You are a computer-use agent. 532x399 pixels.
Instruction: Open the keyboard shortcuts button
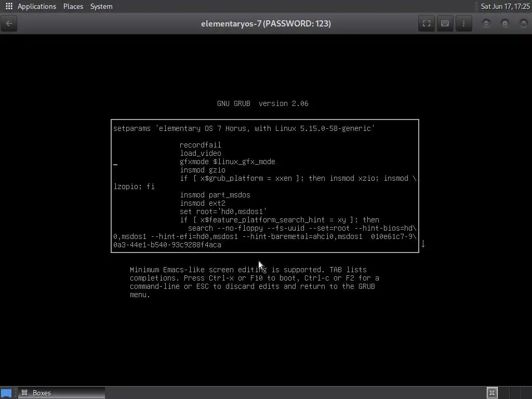click(x=445, y=23)
